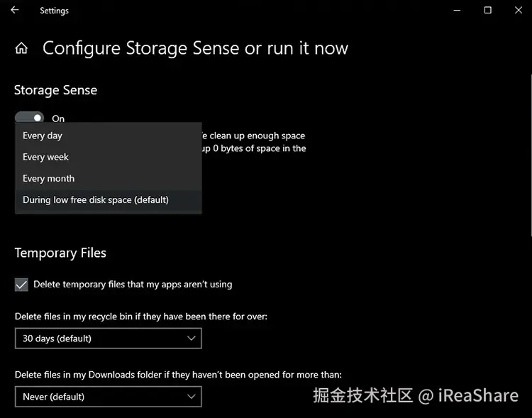532x418 pixels.
Task: Select the Every day option
Action: [43, 136]
